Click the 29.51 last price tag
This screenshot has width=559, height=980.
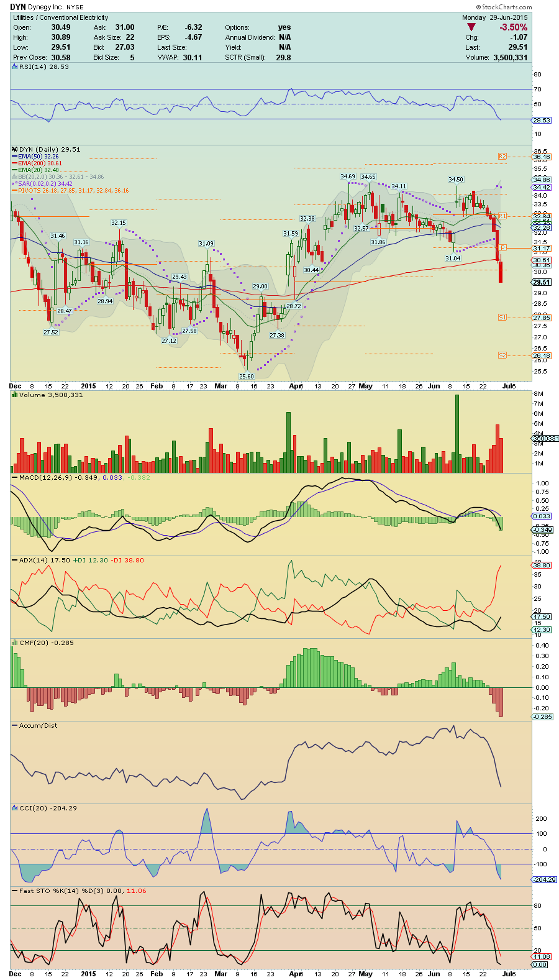pyautogui.click(x=542, y=282)
